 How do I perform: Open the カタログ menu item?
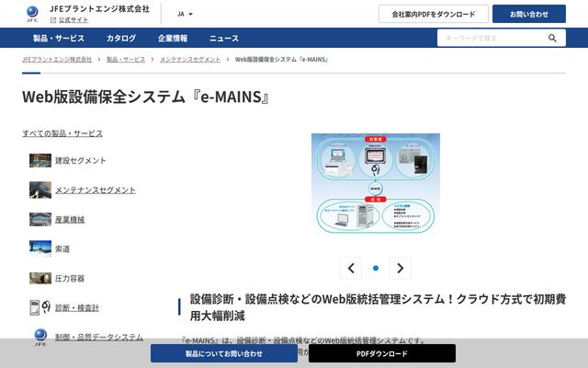pos(121,38)
